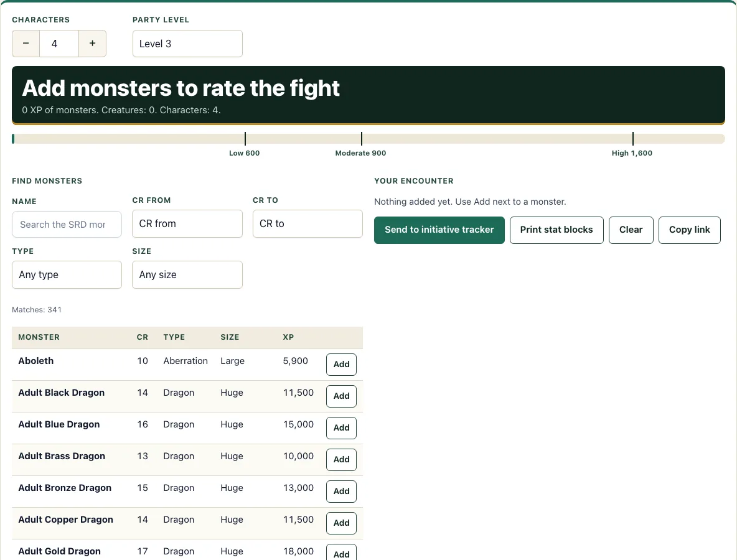
Task: Clear the encounter
Action: 631,230
